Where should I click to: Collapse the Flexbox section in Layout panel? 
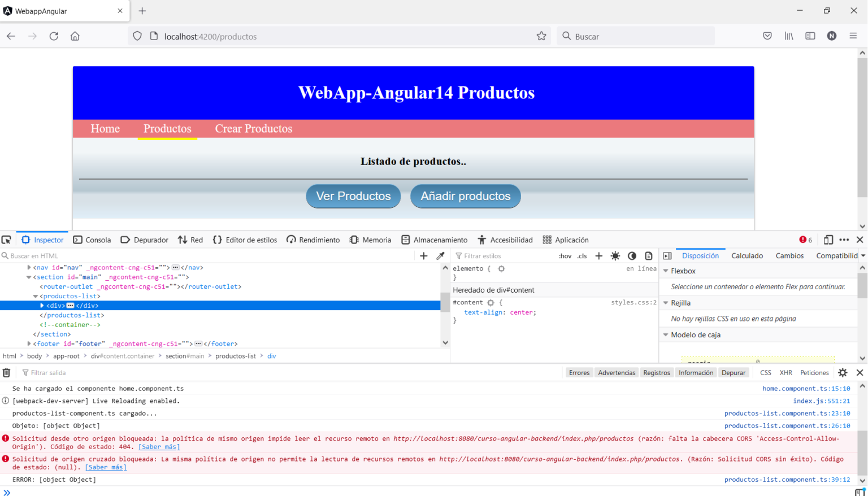666,271
